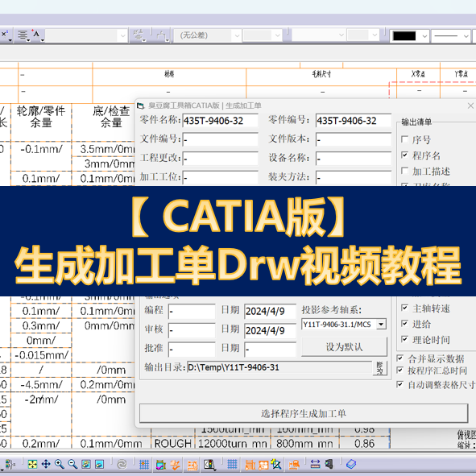Viewport: 476px width, 476px height.
Task: Click the '-4.5mm/' table cell
Action: (x=41, y=384)
